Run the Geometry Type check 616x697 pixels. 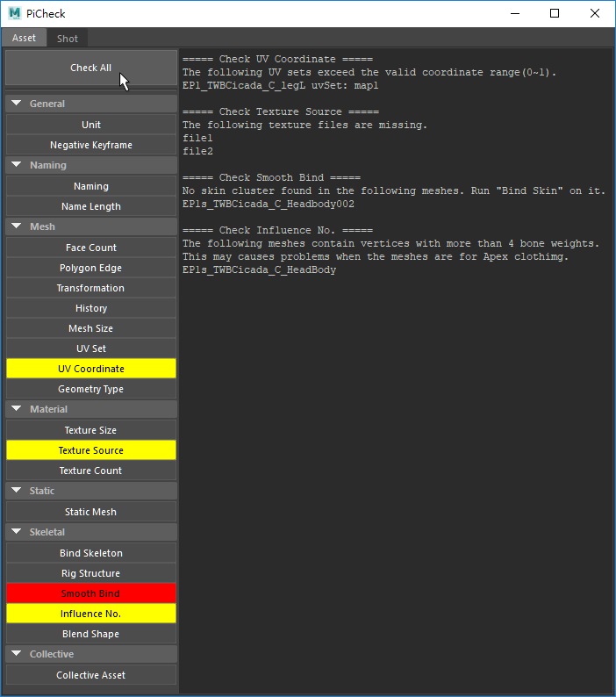point(91,389)
